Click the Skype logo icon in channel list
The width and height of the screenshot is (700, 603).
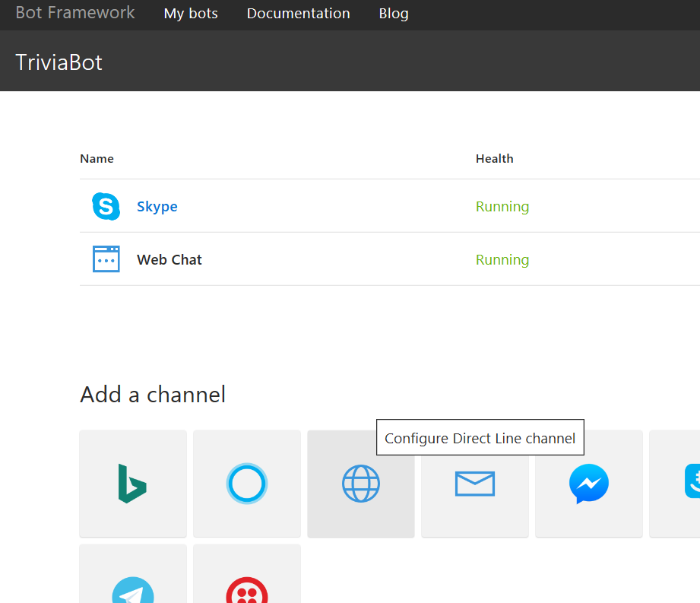[106, 207]
